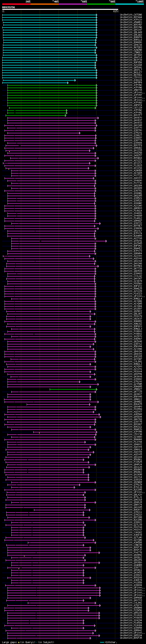Viewport: 146px width, 644px height.
Task: Click UniRef100_A5B7S5 entry
Action: point(131,90)
